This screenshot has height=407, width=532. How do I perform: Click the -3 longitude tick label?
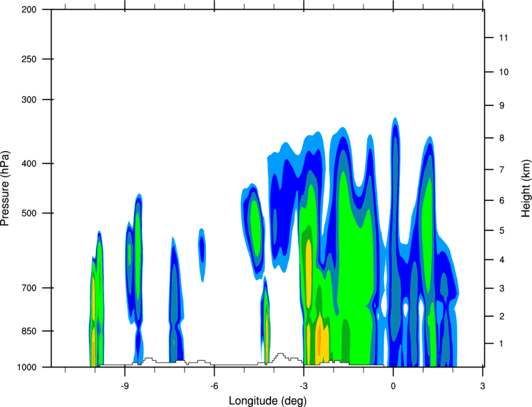coord(304,386)
